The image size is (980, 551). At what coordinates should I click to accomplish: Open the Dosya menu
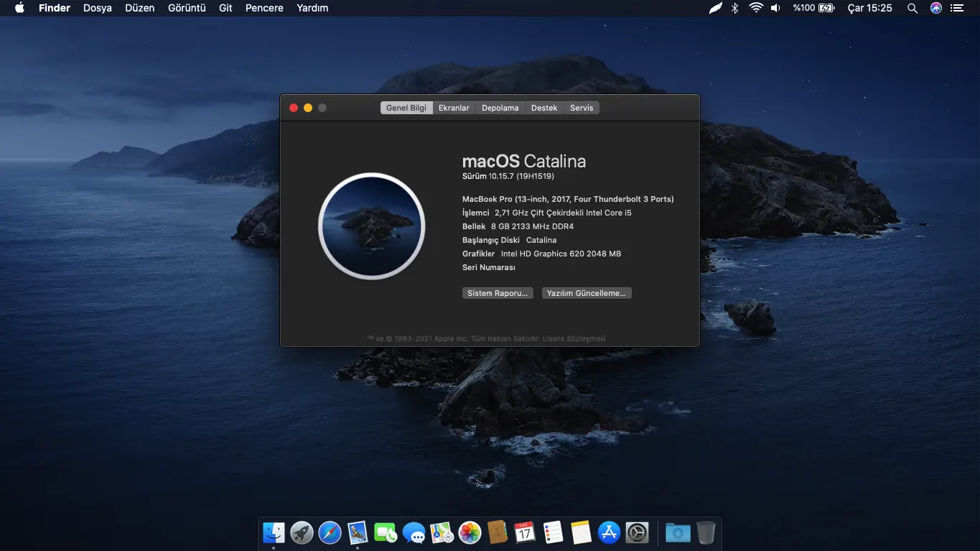tap(98, 8)
